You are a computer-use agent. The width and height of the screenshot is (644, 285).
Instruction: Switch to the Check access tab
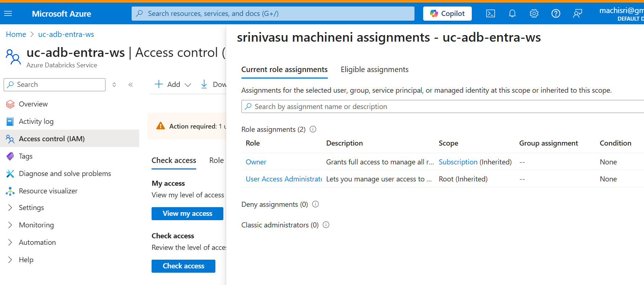174,160
